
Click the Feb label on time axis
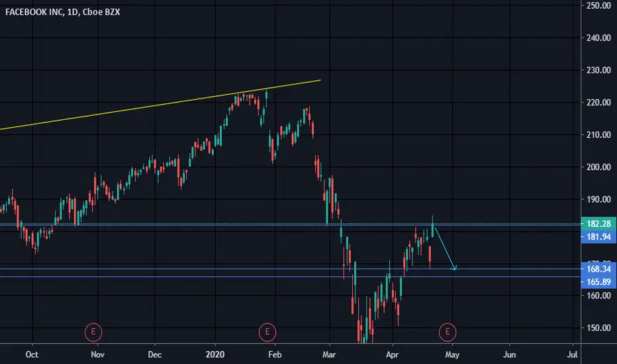click(x=275, y=355)
